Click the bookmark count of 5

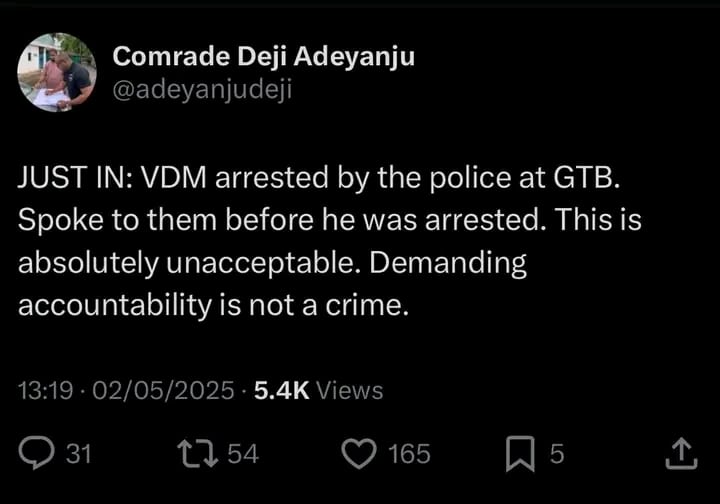(x=557, y=454)
